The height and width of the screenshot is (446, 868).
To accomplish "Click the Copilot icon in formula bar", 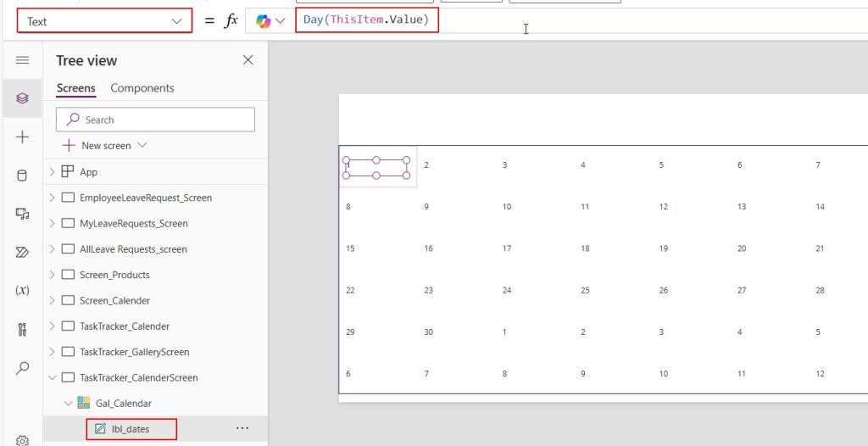I will click(263, 21).
